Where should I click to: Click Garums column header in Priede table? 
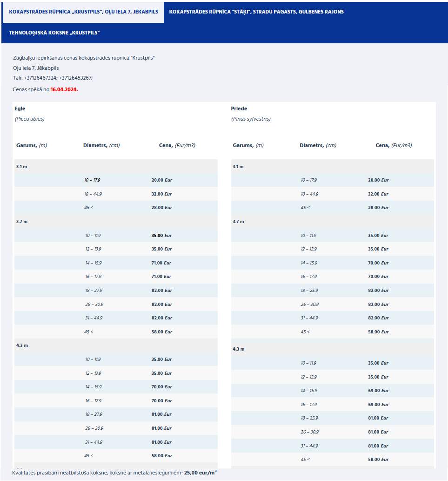pos(247,145)
